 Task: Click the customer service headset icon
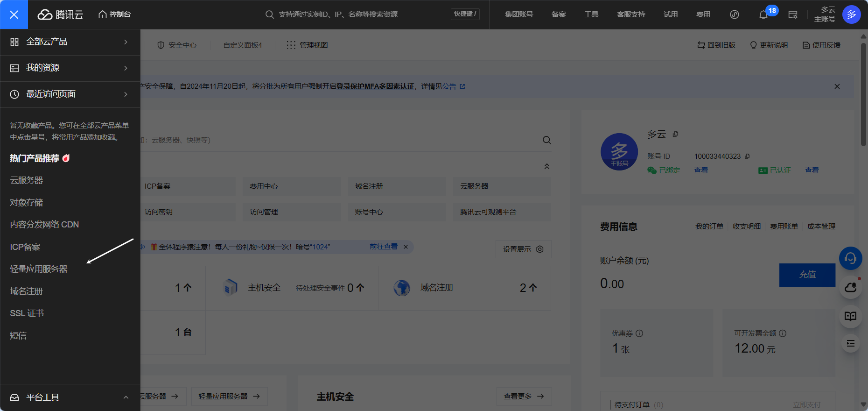point(850,258)
